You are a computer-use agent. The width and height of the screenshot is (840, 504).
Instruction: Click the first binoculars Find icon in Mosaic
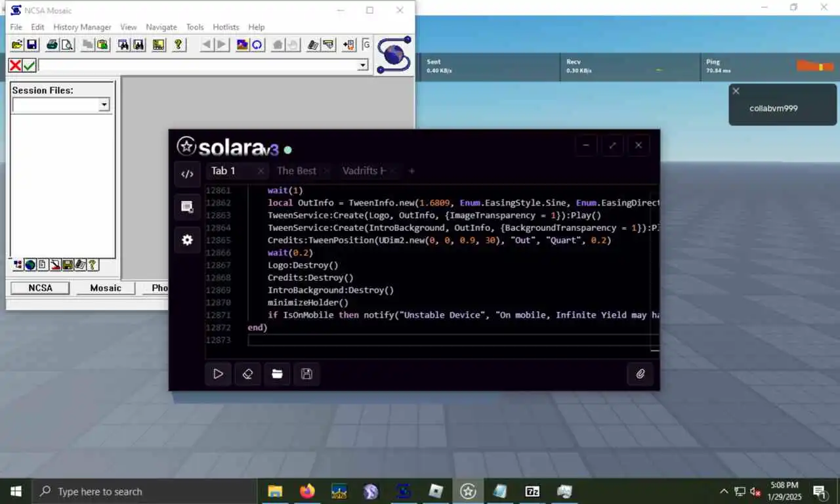[123, 45]
